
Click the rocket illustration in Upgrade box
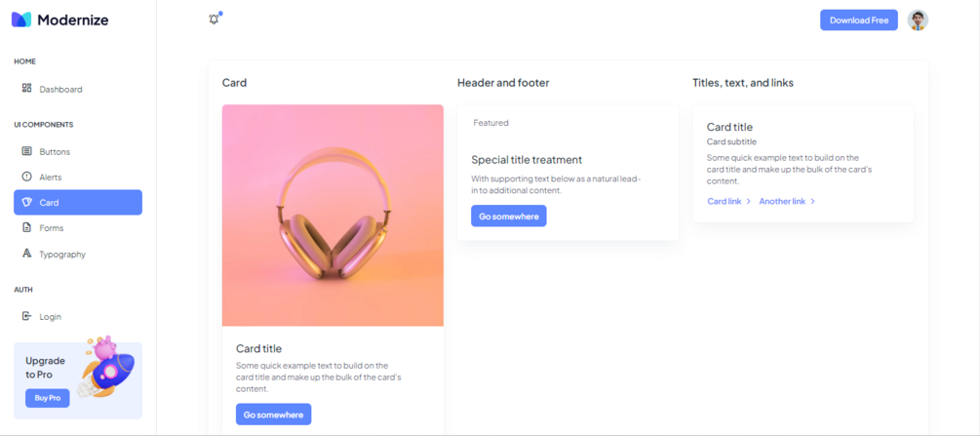106,367
